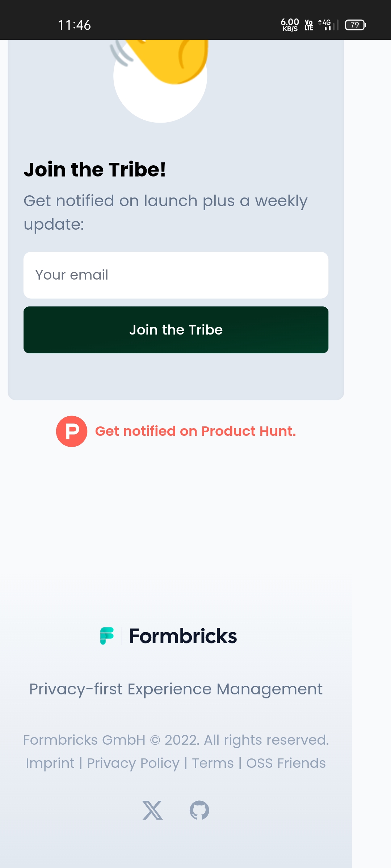Click the Your email input field
391x868 pixels.
coord(176,275)
